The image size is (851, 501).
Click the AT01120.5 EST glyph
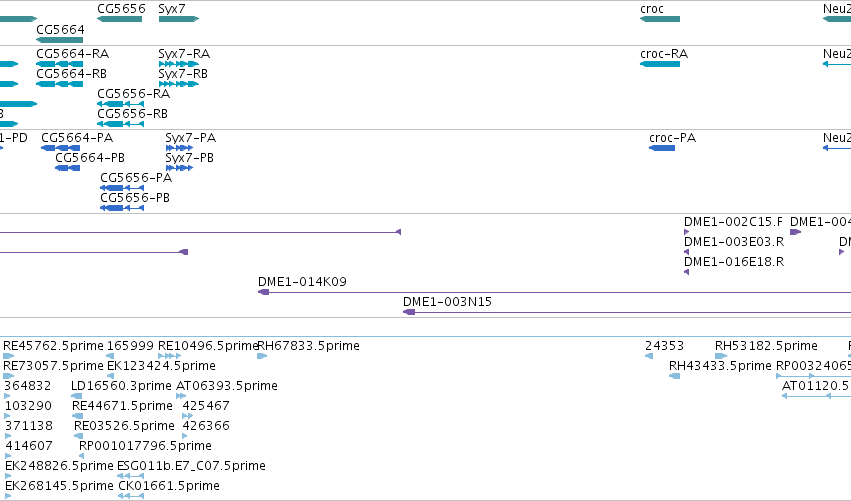[x=816, y=397]
